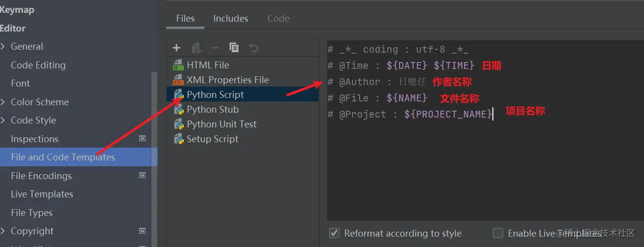Viewport: 644px width, 247px height.
Task: Expand the Code Style section
Action: [x=3, y=121]
